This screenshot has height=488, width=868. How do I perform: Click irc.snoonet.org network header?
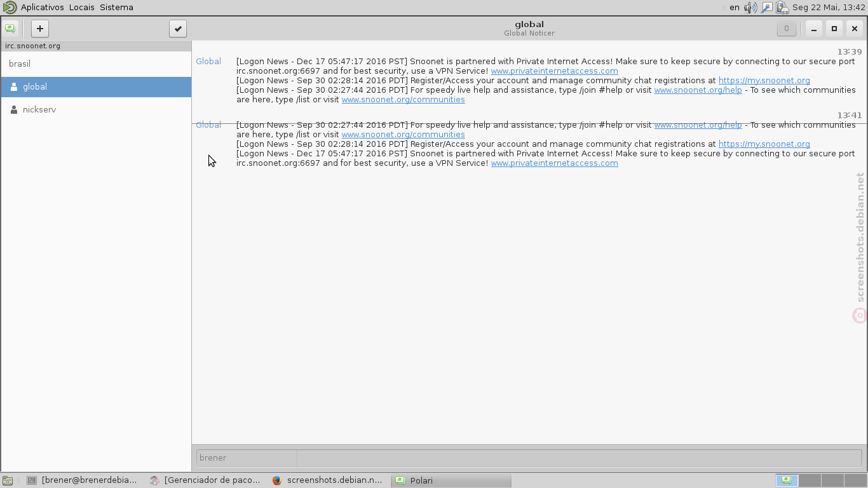click(x=96, y=46)
